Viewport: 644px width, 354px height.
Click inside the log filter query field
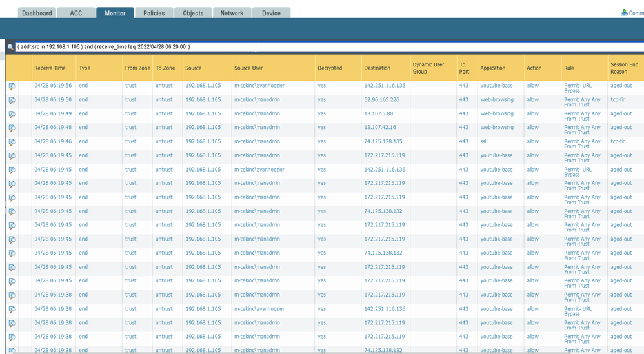click(323, 47)
